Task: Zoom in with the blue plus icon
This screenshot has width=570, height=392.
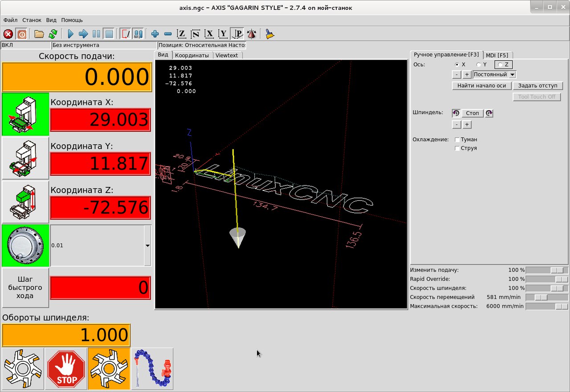Action: pyautogui.click(x=155, y=34)
